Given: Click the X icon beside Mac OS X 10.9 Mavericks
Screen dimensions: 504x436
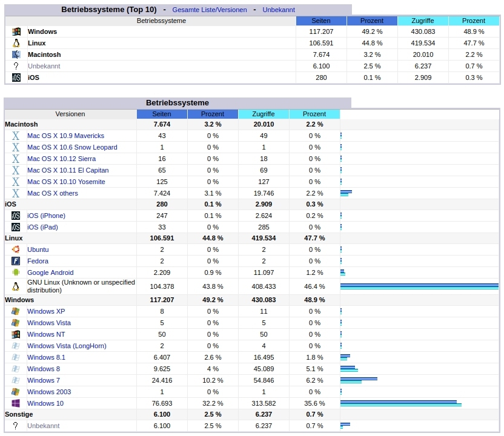Looking at the screenshot, I should click(15, 136).
